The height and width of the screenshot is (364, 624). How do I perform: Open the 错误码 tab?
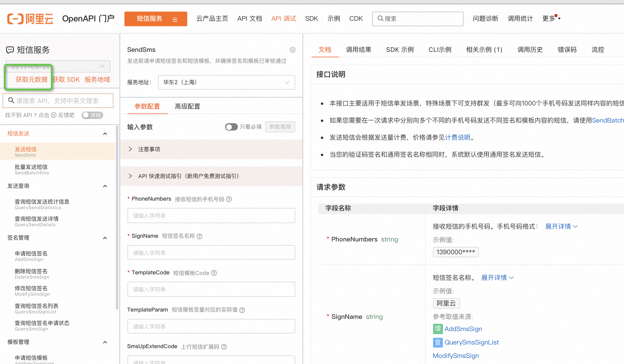click(x=567, y=50)
